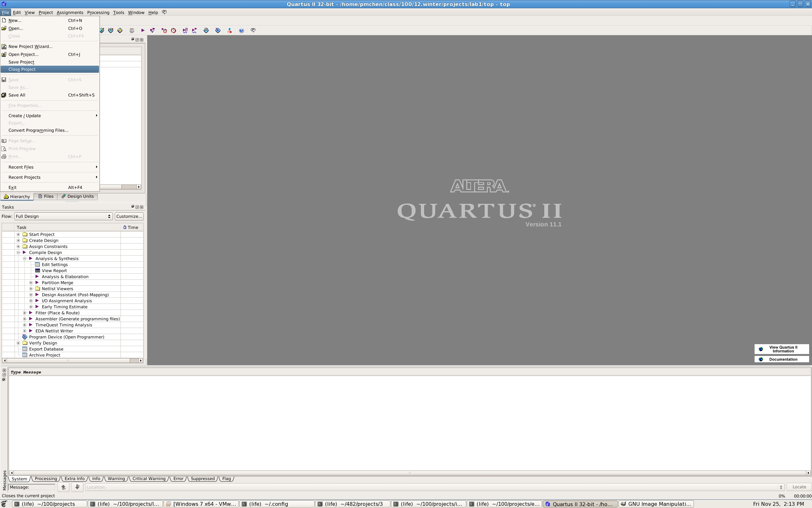Open the Flow Full Design dropdown
This screenshot has width=812, height=508.
[63, 216]
